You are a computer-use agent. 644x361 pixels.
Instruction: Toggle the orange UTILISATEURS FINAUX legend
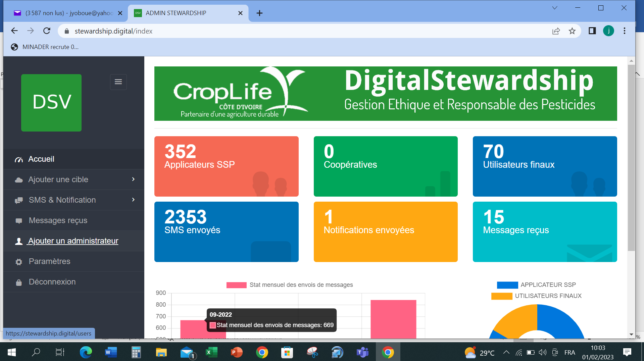click(501, 296)
